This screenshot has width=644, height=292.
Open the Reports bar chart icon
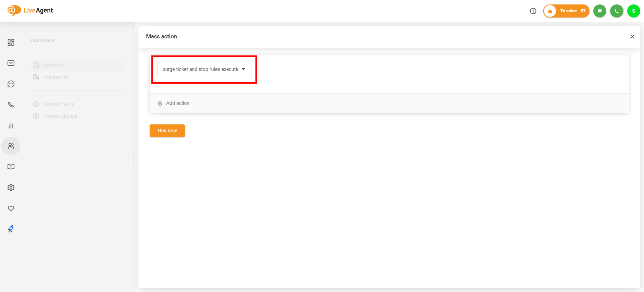pos(11,126)
